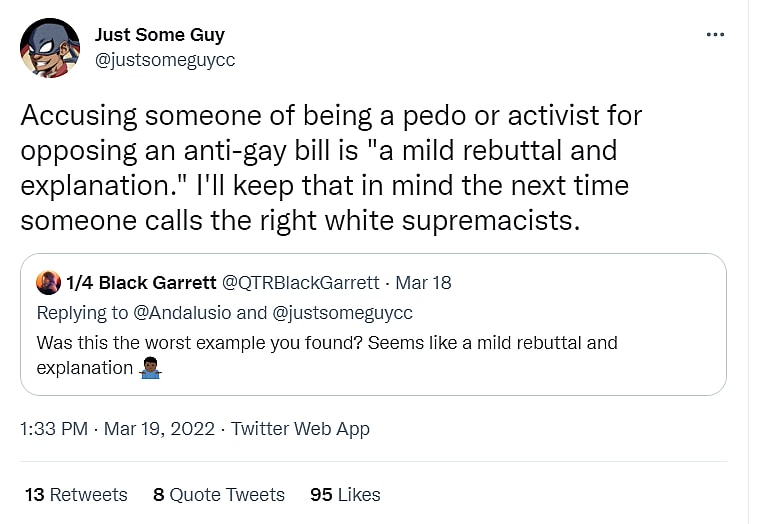Click the Just Some Guy profile avatar
Image resolution: width=758 pixels, height=524 pixels.
coord(50,47)
